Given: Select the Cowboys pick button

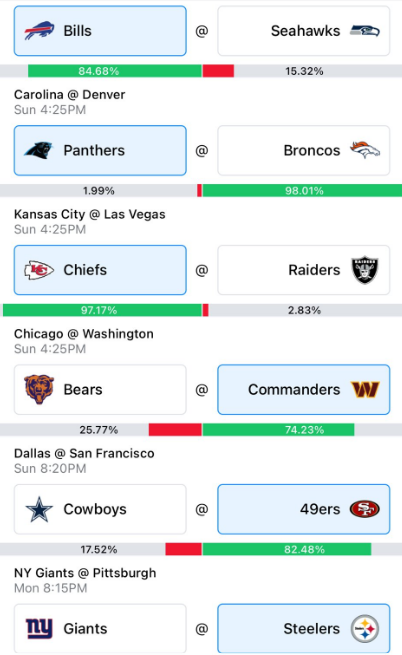Looking at the screenshot, I should coord(100,509).
